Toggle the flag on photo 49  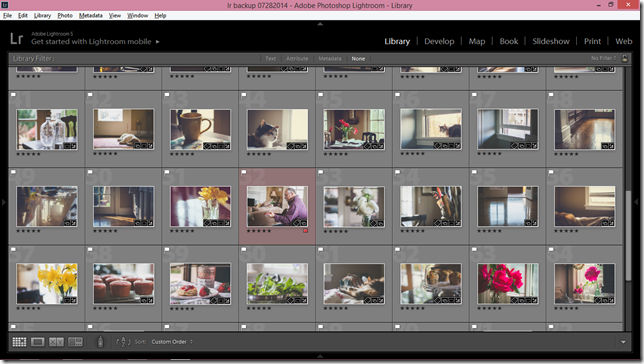click(13, 172)
